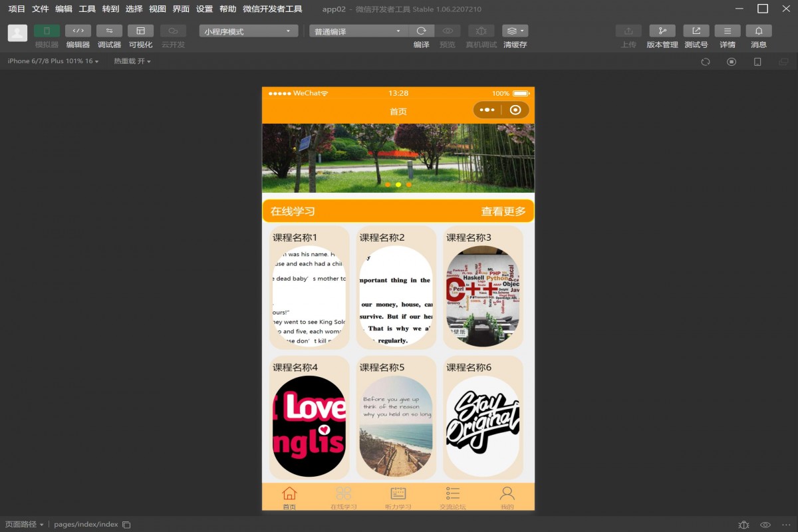Open the 界面 menu
This screenshot has height=532, width=798.
coord(181,9)
